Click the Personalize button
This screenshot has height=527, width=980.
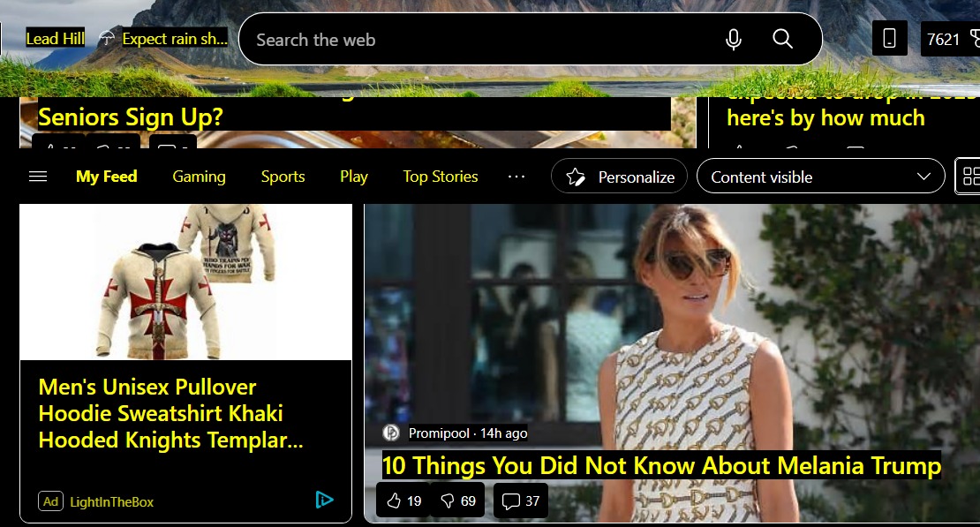(619, 177)
